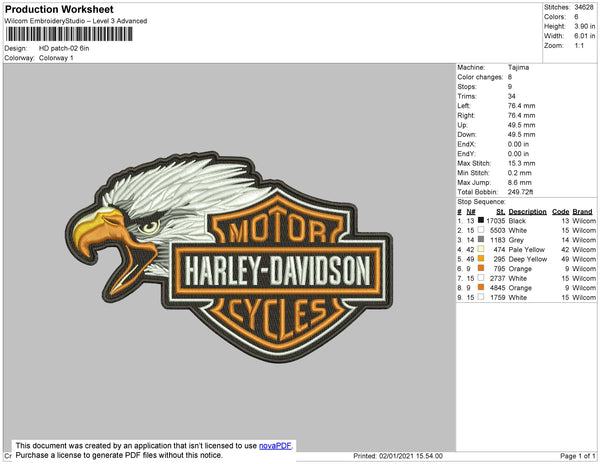This screenshot has width=600, height=464.
Task: Click the 'Printed: 02/01/2021 15.54.00' footer text
Action: [398, 456]
